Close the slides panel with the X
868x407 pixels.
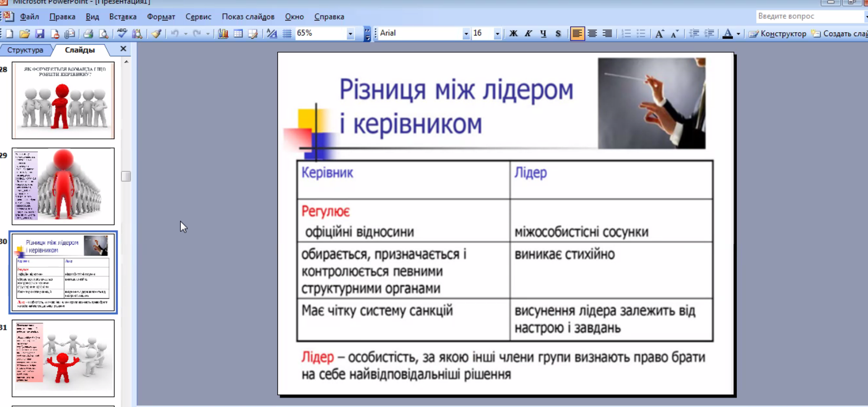click(123, 49)
